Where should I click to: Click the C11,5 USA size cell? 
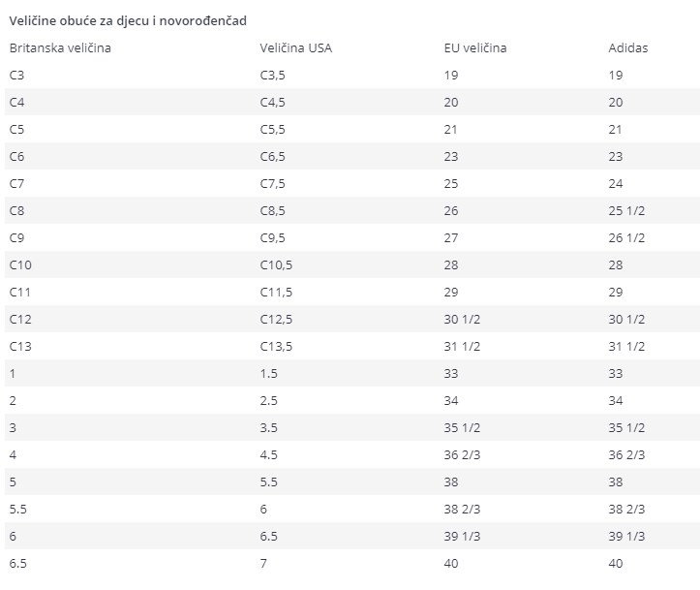(276, 293)
